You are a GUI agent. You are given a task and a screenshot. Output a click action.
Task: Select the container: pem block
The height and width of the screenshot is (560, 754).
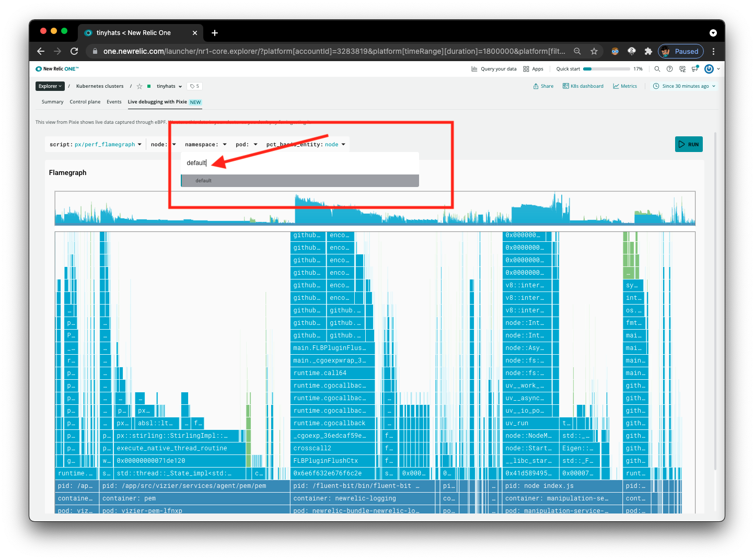194,498
